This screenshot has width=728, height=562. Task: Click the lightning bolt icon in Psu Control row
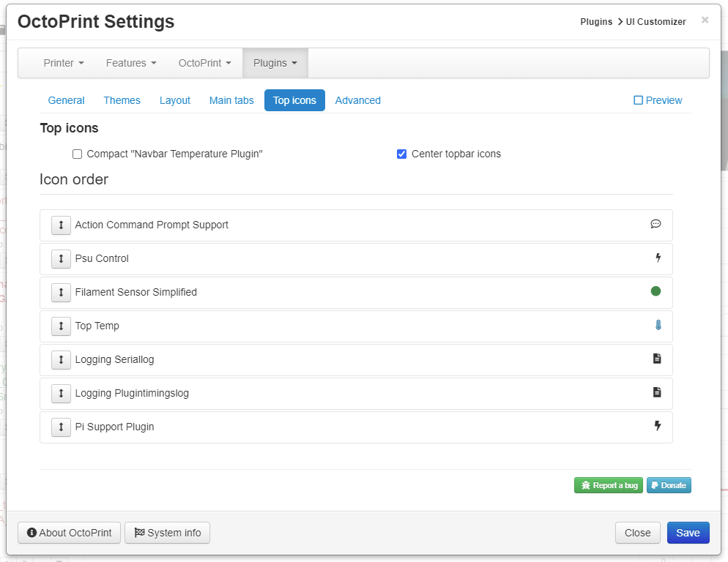pyautogui.click(x=658, y=258)
